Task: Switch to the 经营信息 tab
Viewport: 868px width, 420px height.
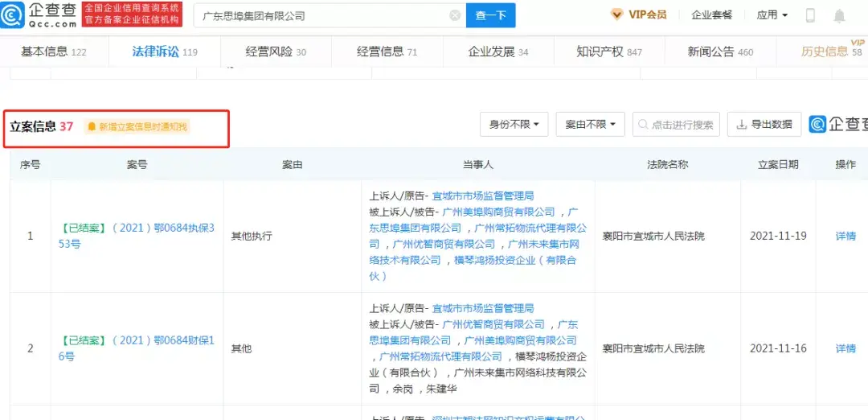Action: 387,51
